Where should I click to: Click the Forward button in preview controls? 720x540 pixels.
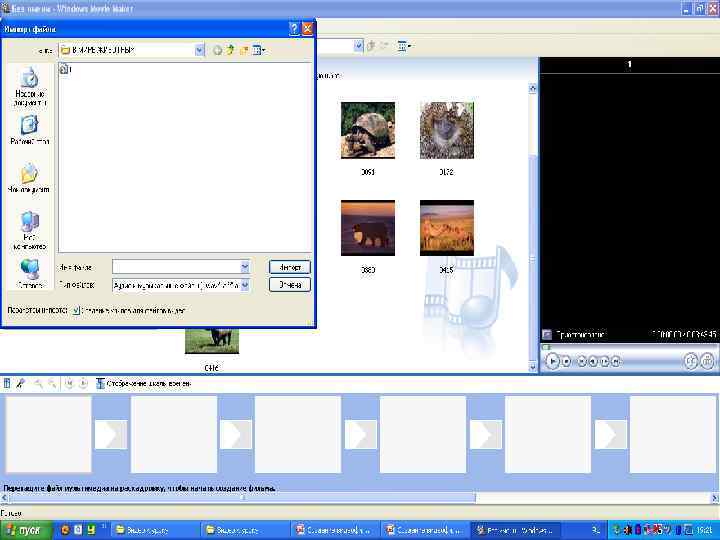616,362
